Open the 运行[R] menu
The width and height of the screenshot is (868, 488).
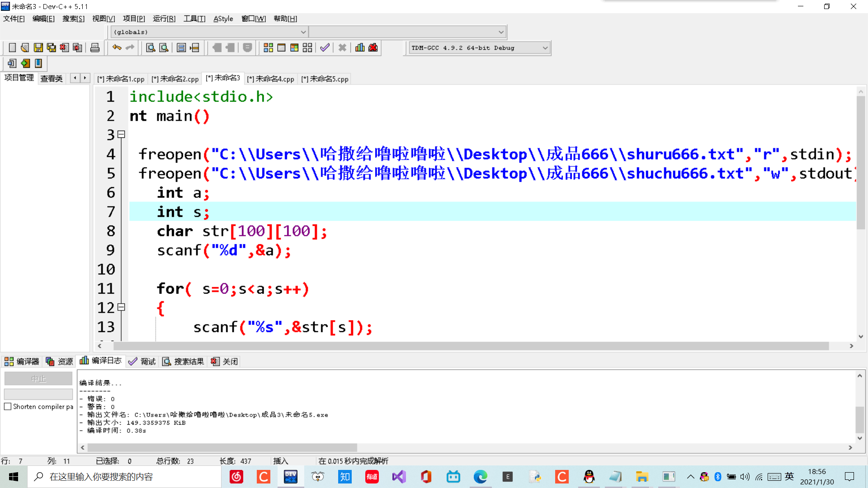pos(164,19)
